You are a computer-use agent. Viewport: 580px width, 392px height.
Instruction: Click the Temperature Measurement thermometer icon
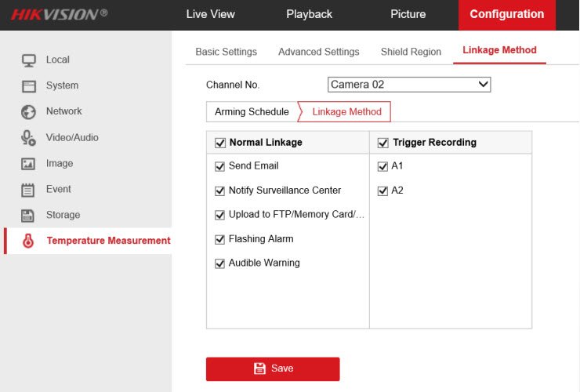point(28,241)
